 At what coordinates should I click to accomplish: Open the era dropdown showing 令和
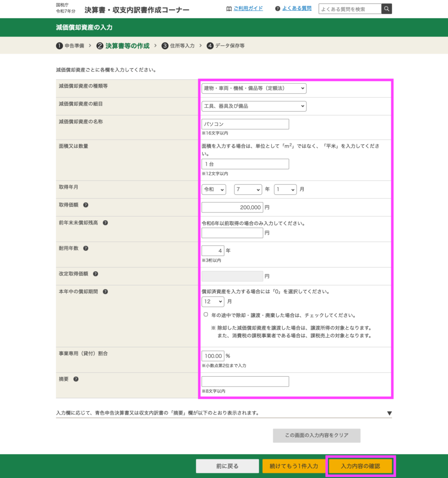pos(213,190)
